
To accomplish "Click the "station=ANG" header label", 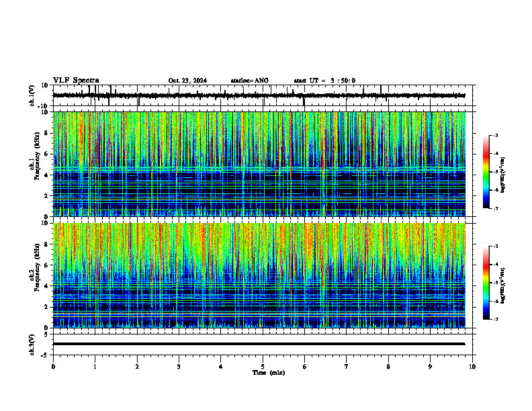I will click(x=250, y=81).
